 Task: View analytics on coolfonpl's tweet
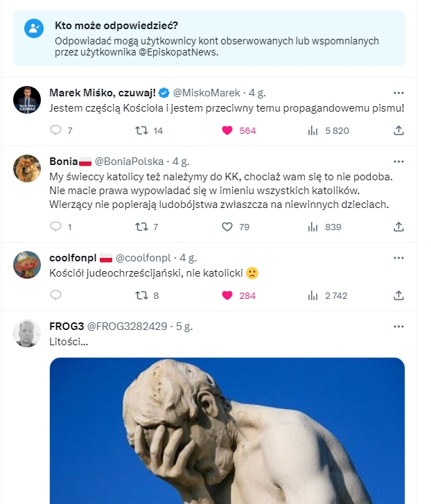pyautogui.click(x=313, y=295)
